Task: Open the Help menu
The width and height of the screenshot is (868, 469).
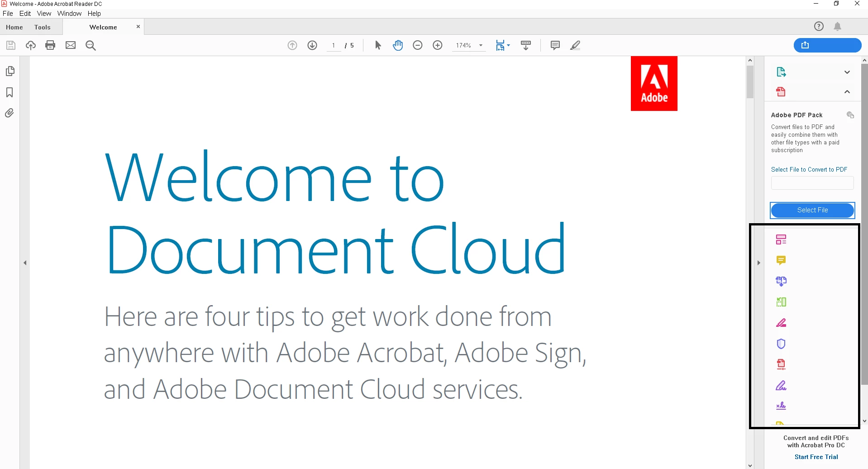Action: 94,14
